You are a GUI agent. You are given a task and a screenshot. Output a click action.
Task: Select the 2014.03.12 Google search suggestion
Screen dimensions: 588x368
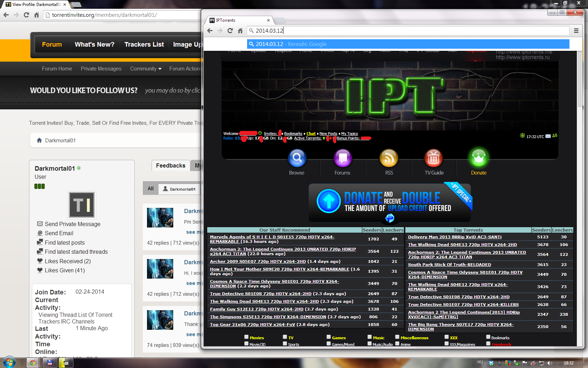click(408, 44)
